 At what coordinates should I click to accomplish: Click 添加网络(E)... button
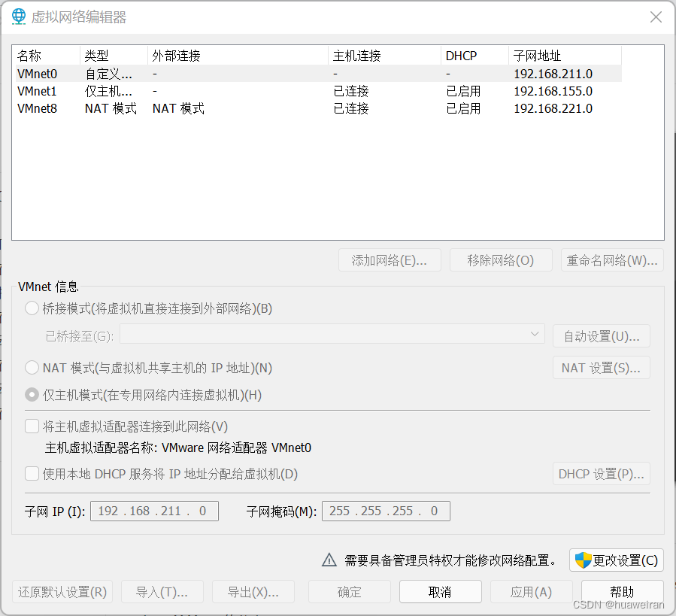(x=390, y=260)
